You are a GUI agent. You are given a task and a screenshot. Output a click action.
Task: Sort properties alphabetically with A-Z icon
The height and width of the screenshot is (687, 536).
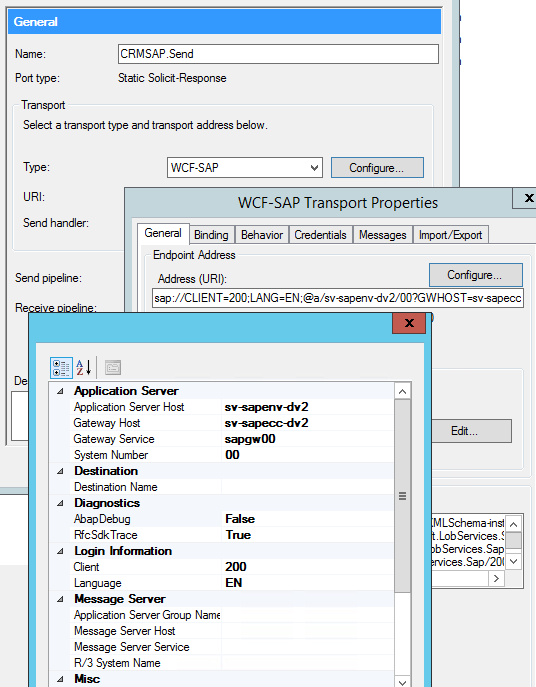click(x=83, y=368)
